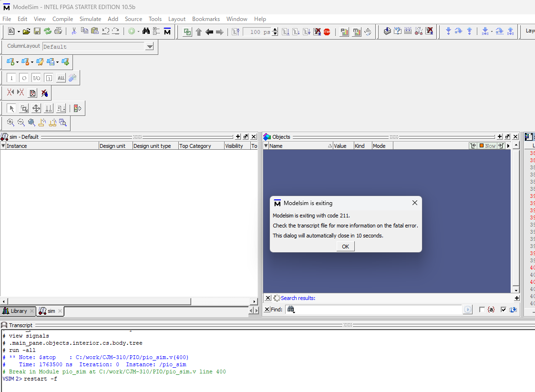Click the gray forward-arrow icon
The width and height of the screenshot is (535, 392).
220,32
